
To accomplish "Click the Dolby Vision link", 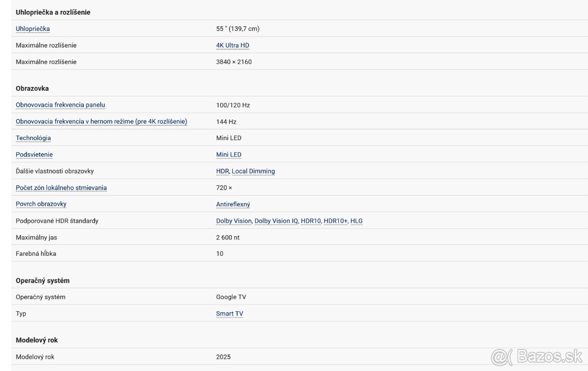I will tap(234, 221).
